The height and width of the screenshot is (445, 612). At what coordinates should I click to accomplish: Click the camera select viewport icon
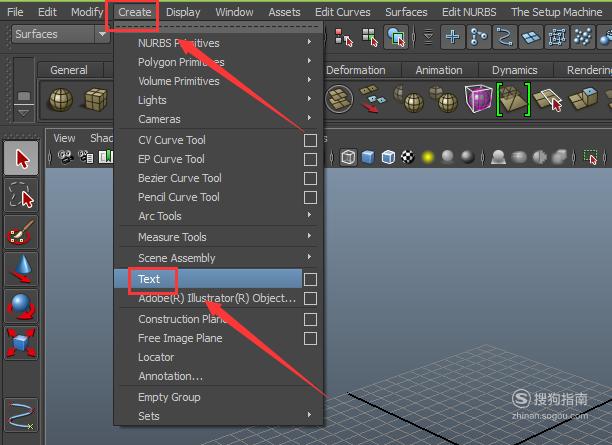tap(66, 157)
